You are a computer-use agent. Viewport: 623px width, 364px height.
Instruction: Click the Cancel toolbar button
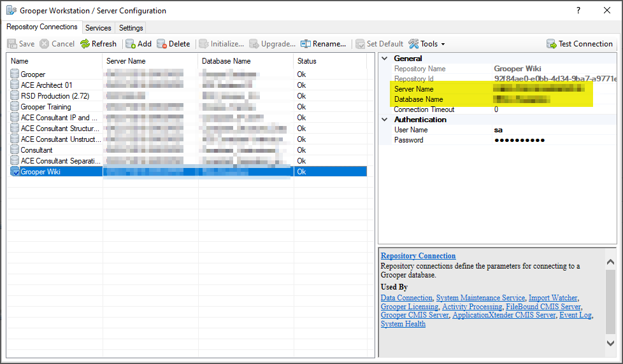tap(57, 44)
